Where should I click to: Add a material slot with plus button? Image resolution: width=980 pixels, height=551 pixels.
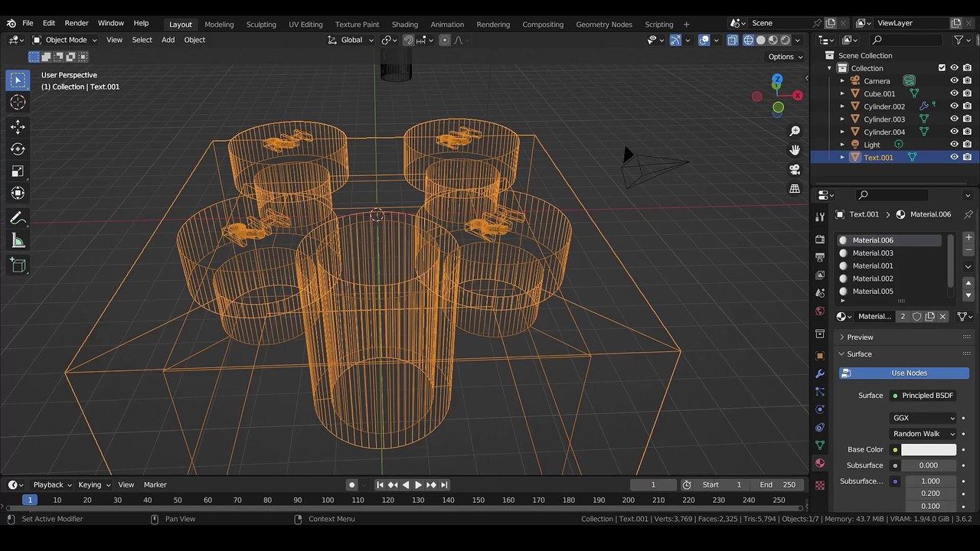969,238
